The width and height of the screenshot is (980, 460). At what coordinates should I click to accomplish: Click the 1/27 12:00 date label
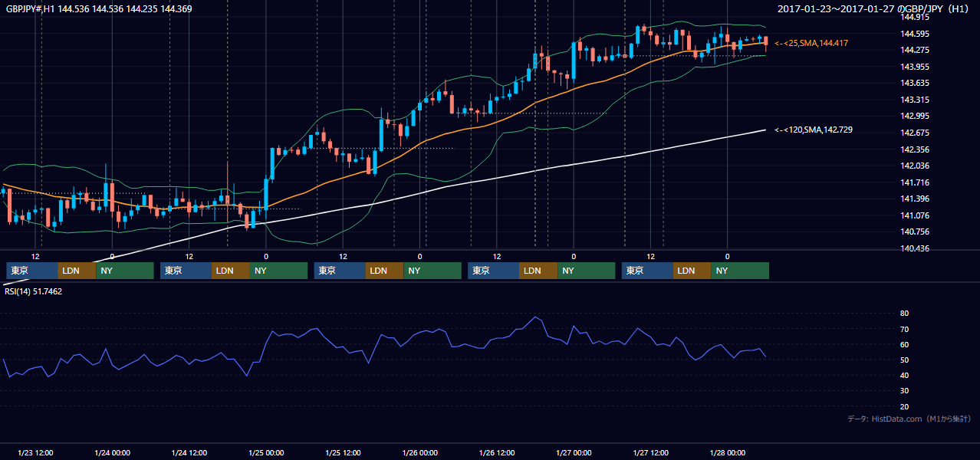650,453
